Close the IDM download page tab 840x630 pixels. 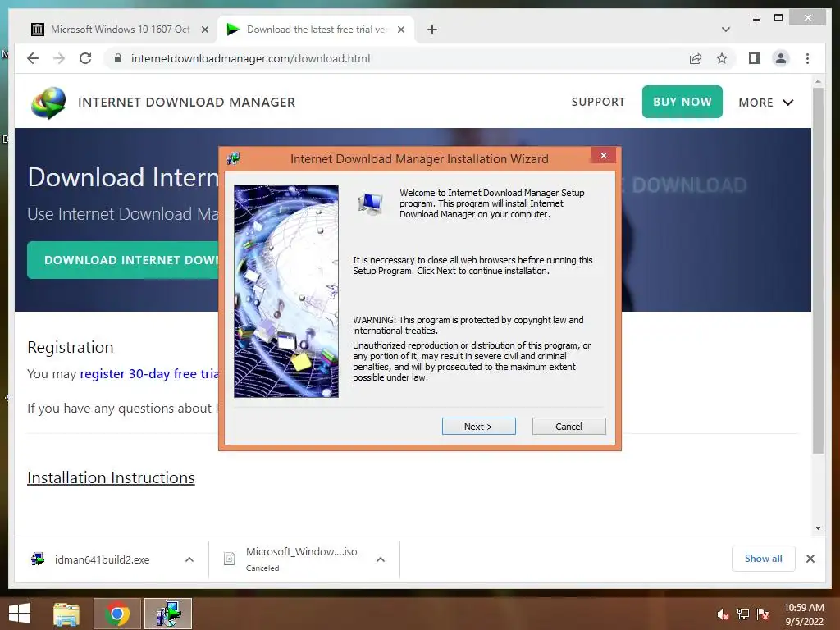coord(400,30)
